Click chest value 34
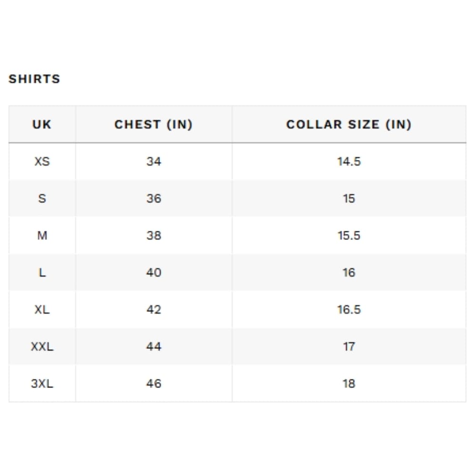476x476 pixels. [x=154, y=161]
